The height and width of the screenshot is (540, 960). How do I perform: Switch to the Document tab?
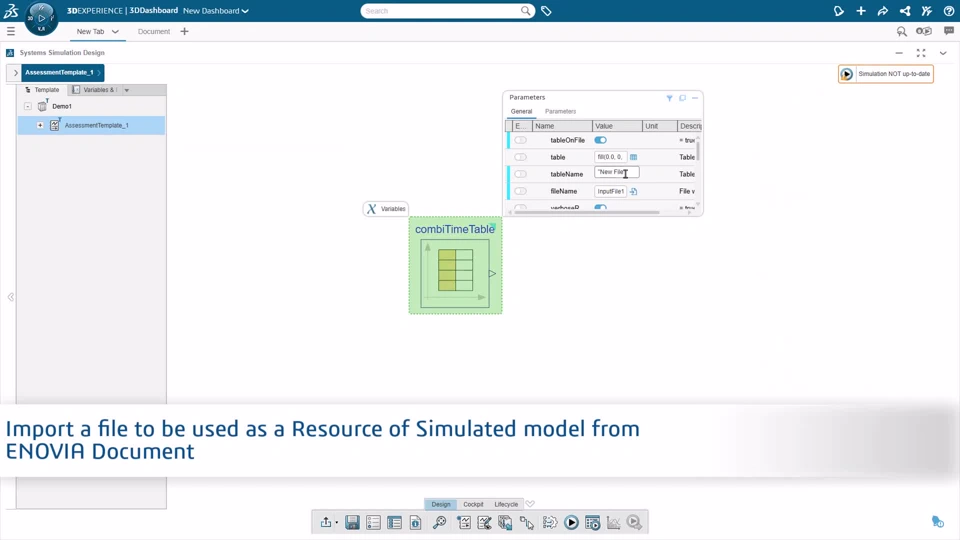(154, 31)
